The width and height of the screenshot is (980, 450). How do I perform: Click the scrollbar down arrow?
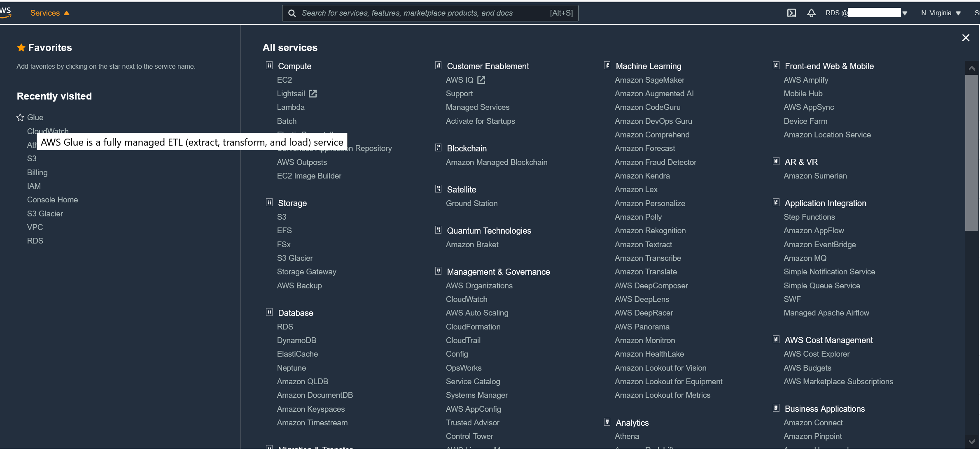tap(971, 442)
